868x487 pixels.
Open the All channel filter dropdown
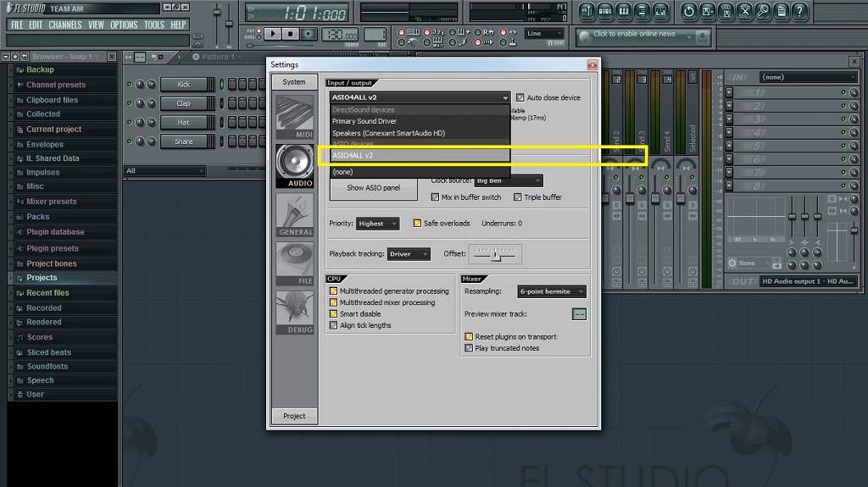coord(164,171)
